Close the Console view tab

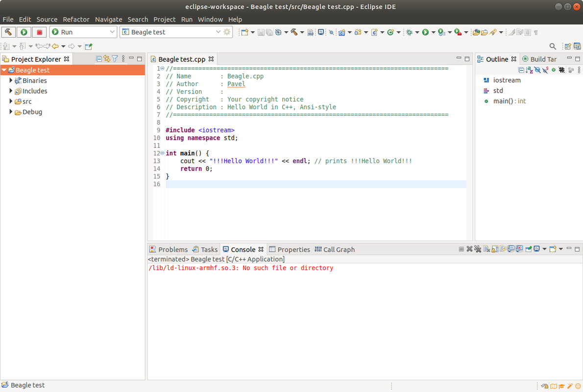pos(261,249)
